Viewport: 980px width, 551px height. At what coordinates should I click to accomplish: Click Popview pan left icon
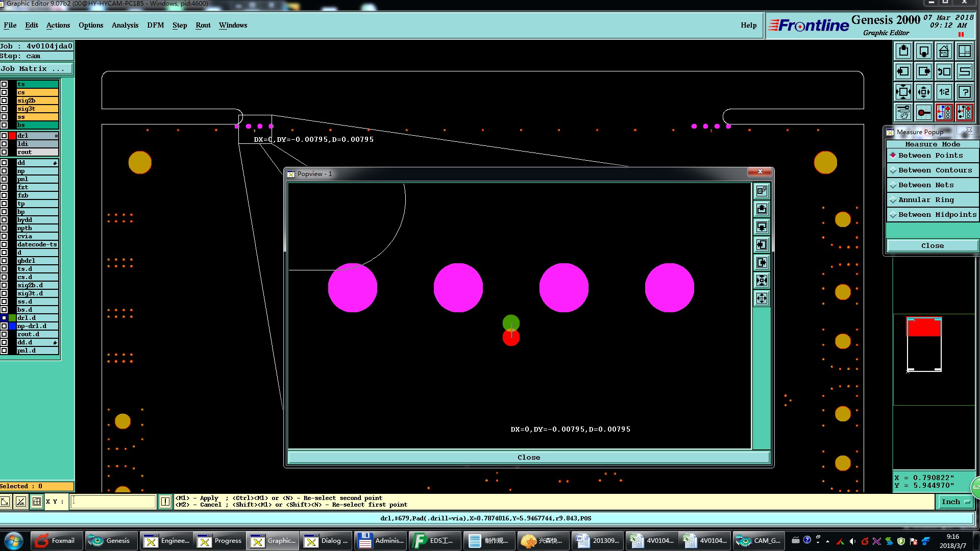click(762, 244)
